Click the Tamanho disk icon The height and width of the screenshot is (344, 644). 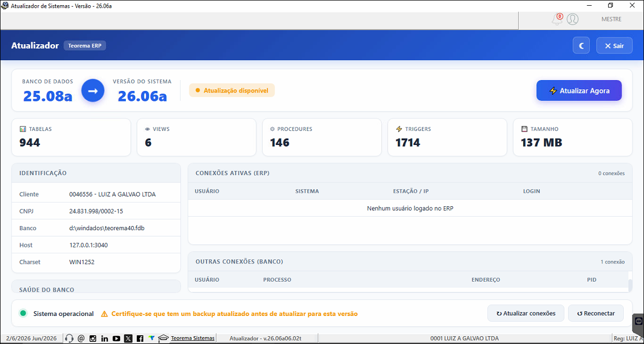[524, 129]
